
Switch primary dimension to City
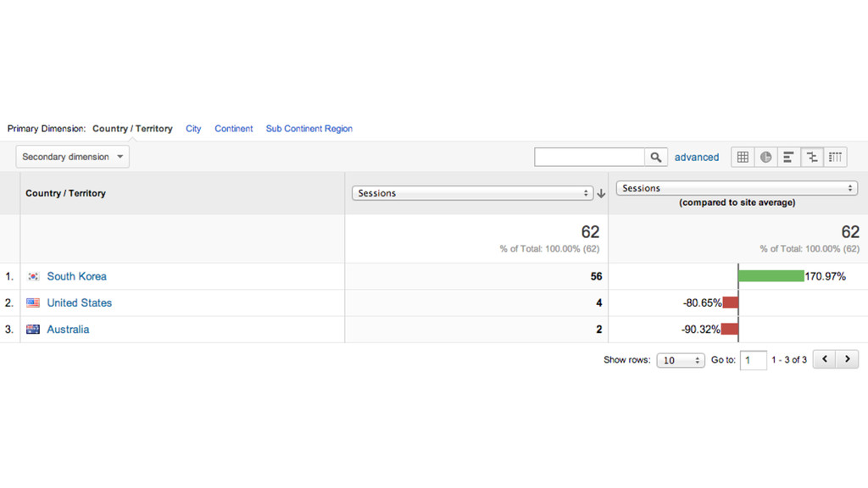[193, 129]
